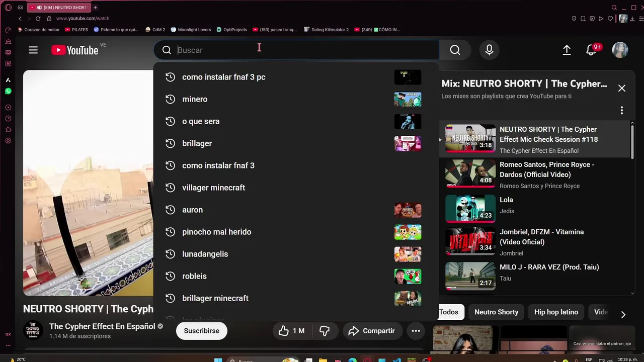Open Corazon de melon bookmark
The height and width of the screenshot is (362, 644).
[x=38, y=30]
